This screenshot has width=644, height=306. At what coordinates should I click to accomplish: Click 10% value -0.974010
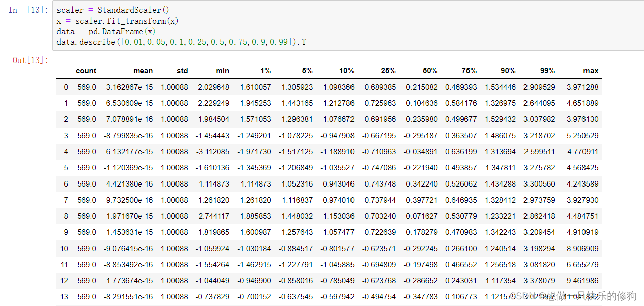337,200
